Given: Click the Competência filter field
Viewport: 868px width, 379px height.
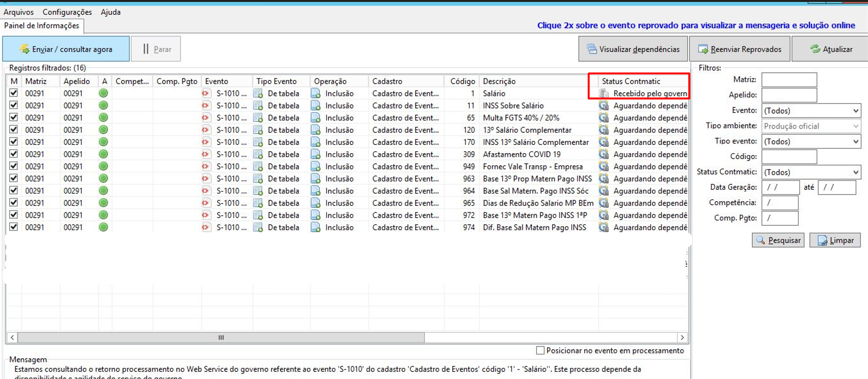Looking at the screenshot, I should point(780,203).
